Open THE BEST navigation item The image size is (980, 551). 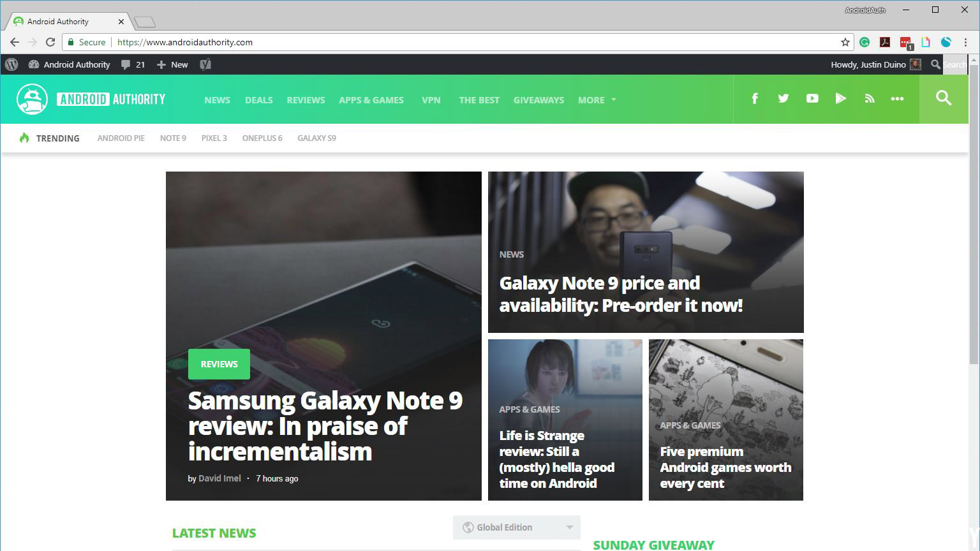coord(479,99)
